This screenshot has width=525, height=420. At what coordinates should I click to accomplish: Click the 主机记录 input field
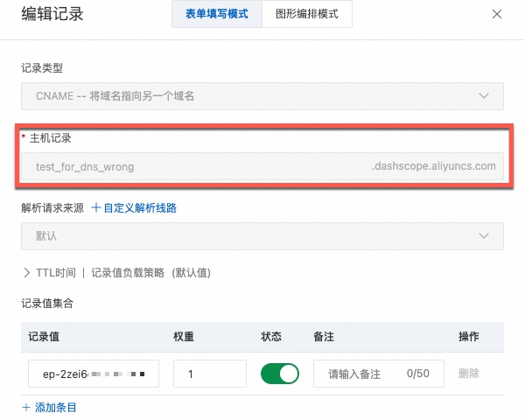coord(262,166)
